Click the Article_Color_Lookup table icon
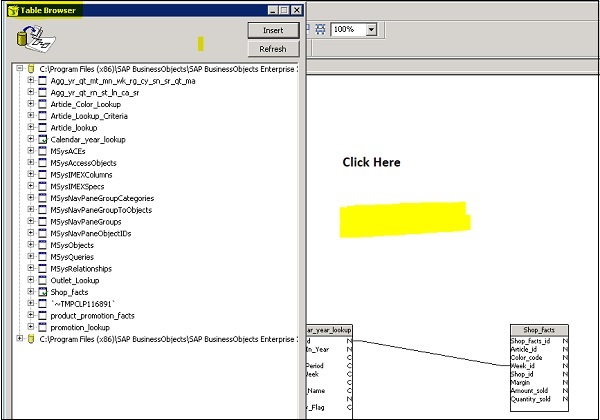This screenshot has height=420, width=600. pyautogui.click(x=43, y=104)
